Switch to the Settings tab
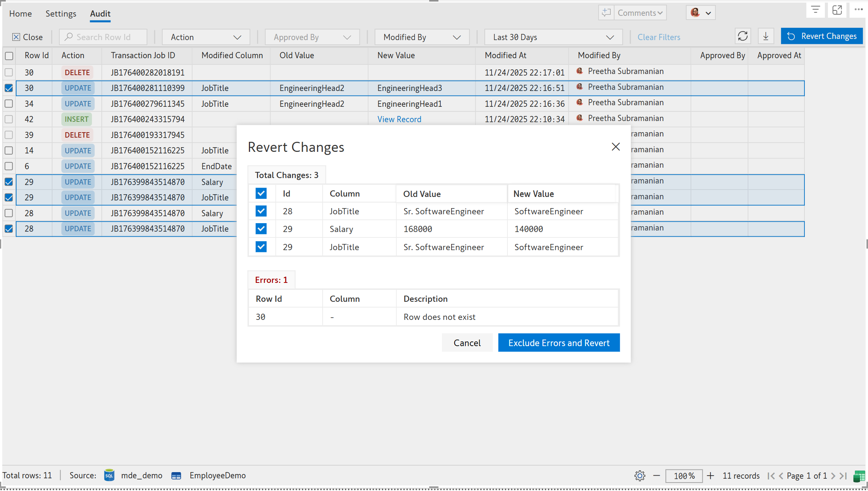 [x=61, y=13]
